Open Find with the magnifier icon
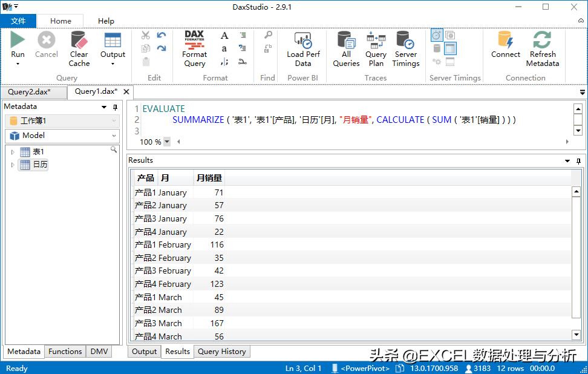Image resolution: width=588 pixels, height=374 pixels. pyautogui.click(x=268, y=35)
